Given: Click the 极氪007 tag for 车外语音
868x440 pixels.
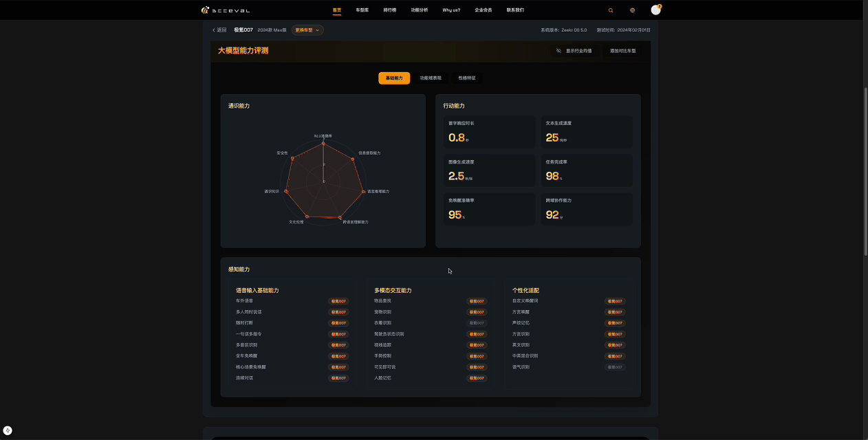Looking at the screenshot, I should [338, 301].
